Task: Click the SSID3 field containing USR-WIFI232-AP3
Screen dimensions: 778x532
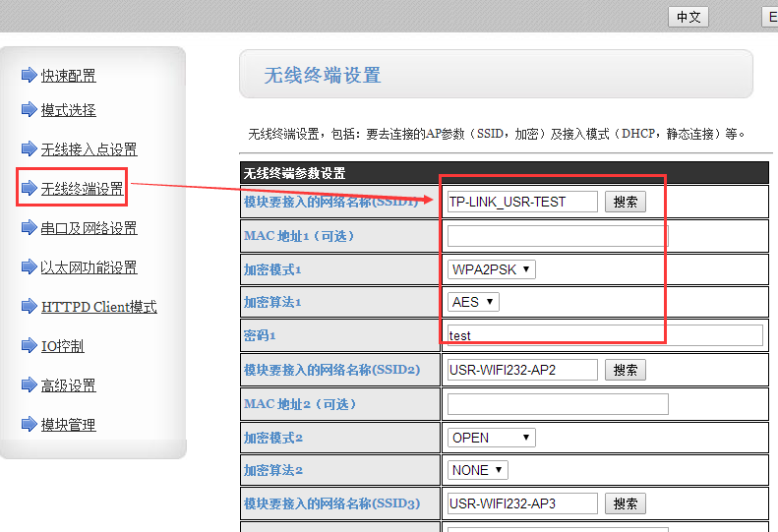Action: 521,503
